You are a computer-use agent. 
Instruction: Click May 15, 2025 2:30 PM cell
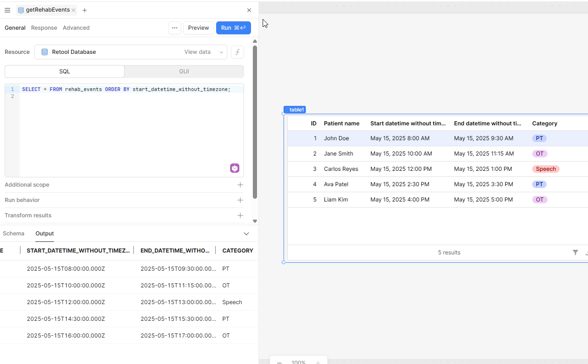pos(400,184)
